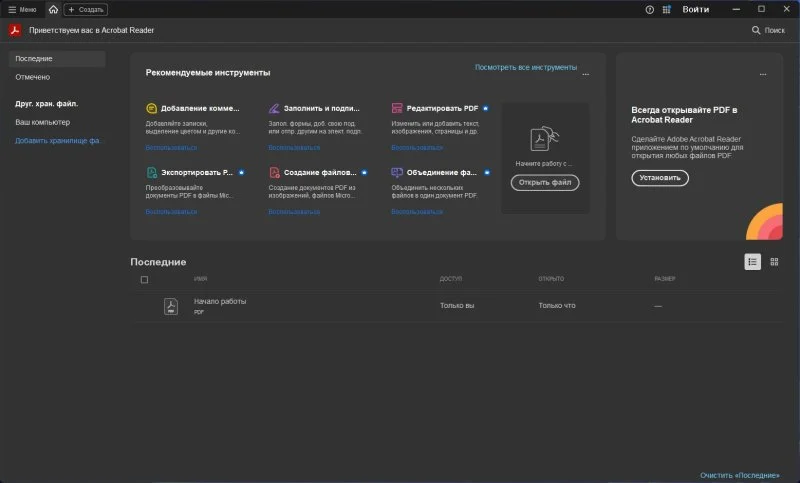Click the Экспортировать PDF tool icon
Image resolution: width=800 pixels, height=483 pixels.
pyautogui.click(x=152, y=172)
